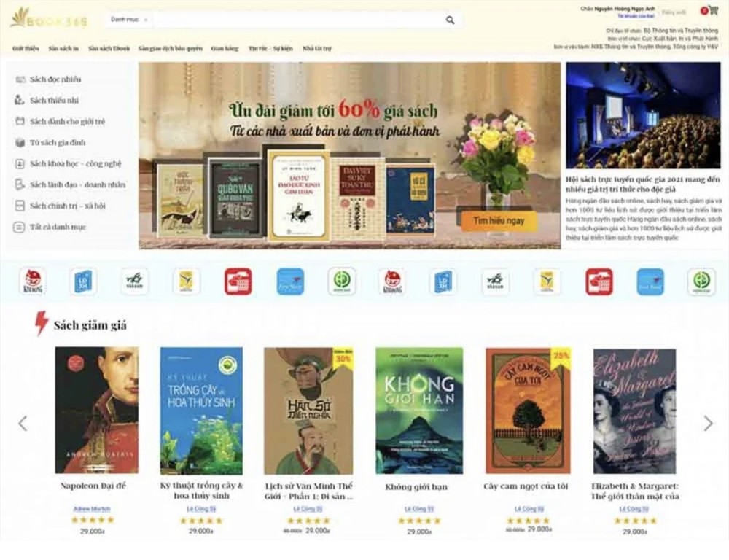Open the Hội sách trực tuyến news headline
729x560 pixels.
pos(642,184)
